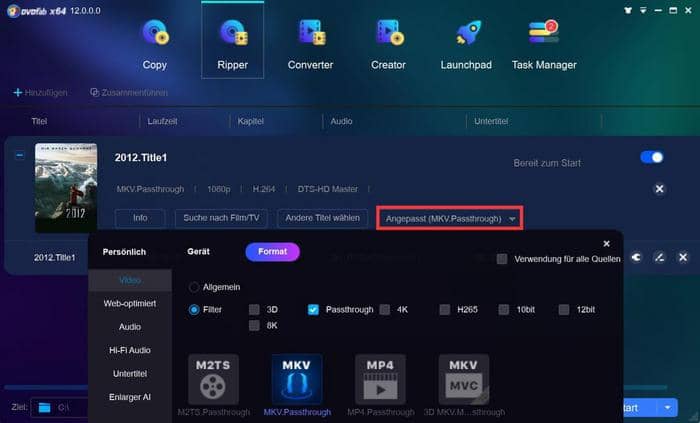
Task: Choose the MKV.Passthrough format icon
Action: tap(297, 380)
